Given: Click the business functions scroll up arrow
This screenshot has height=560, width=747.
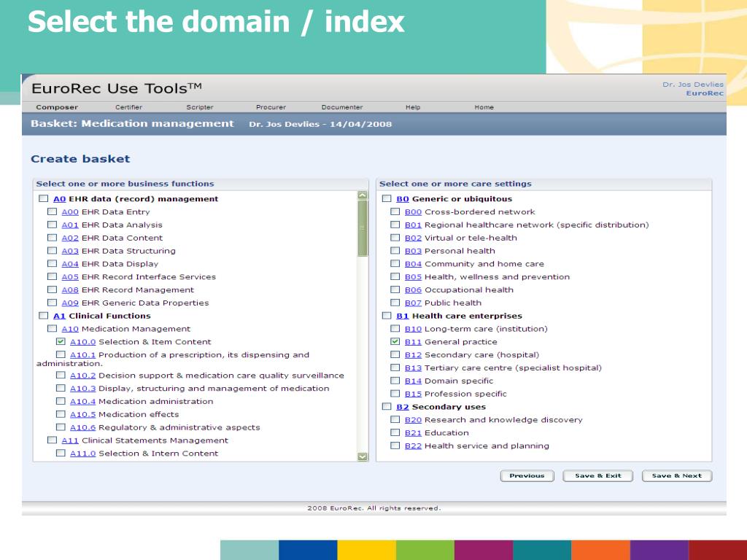Looking at the screenshot, I should pyautogui.click(x=363, y=195).
